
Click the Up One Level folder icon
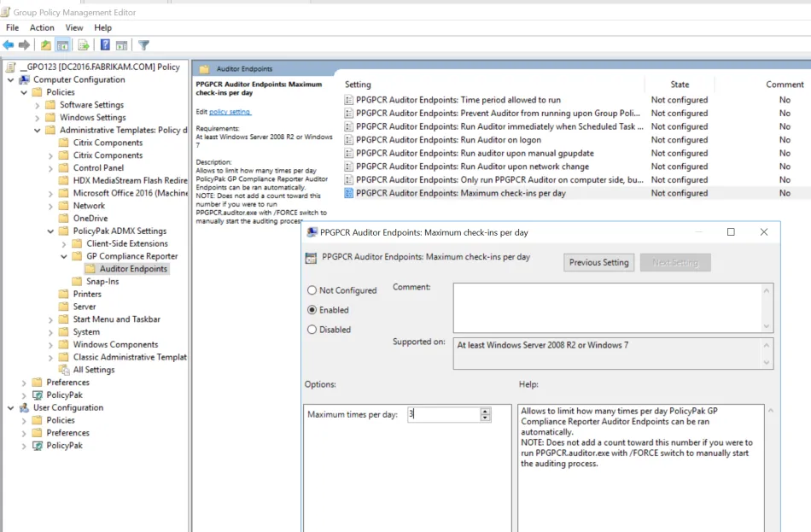tap(46, 45)
